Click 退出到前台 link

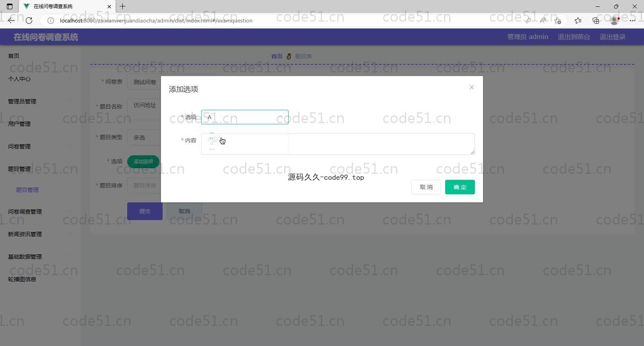574,37
